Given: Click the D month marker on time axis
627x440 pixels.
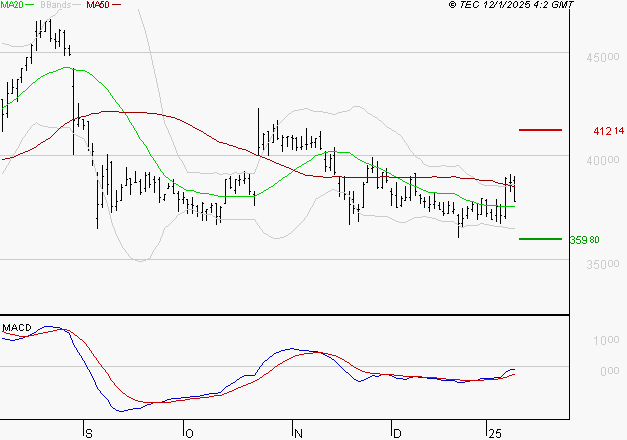Looking at the screenshot, I should [397, 434].
